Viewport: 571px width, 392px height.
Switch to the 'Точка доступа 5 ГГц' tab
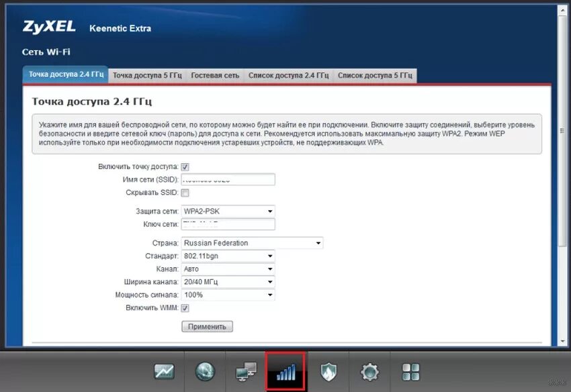point(147,75)
